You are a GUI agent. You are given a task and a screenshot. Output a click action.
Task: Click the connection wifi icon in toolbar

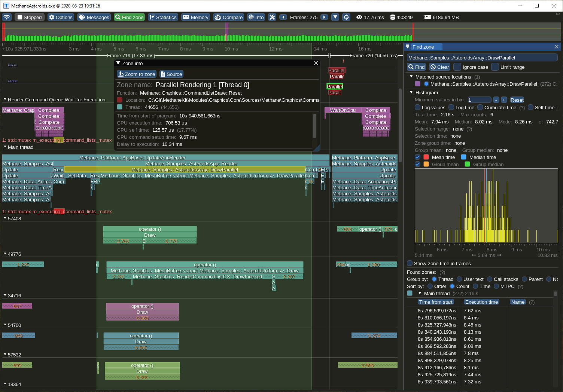pos(7,17)
